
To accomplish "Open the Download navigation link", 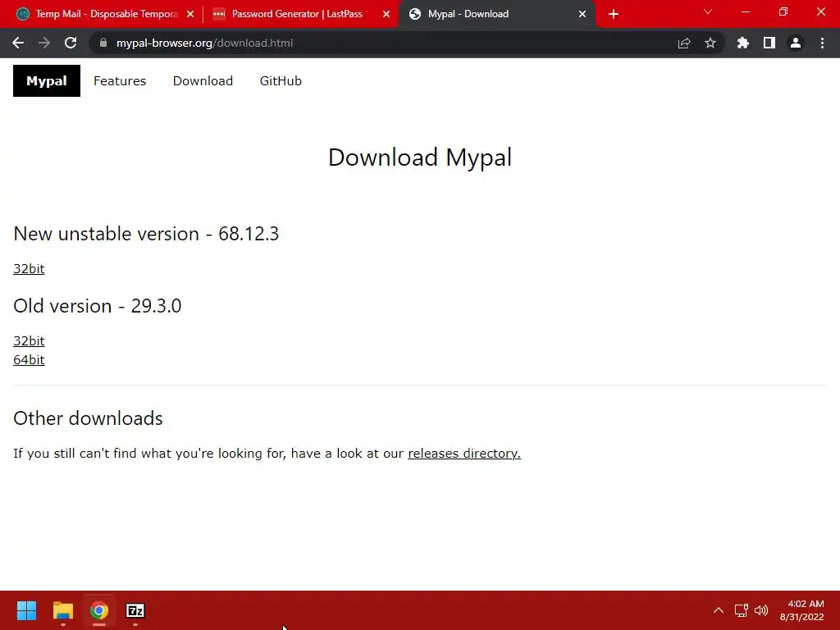I will point(203,81).
